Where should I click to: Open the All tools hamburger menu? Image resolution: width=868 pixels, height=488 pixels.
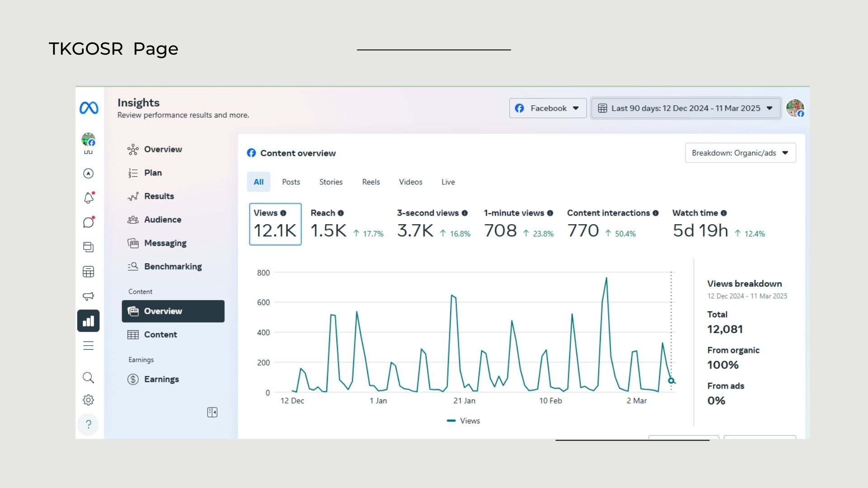(x=89, y=346)
